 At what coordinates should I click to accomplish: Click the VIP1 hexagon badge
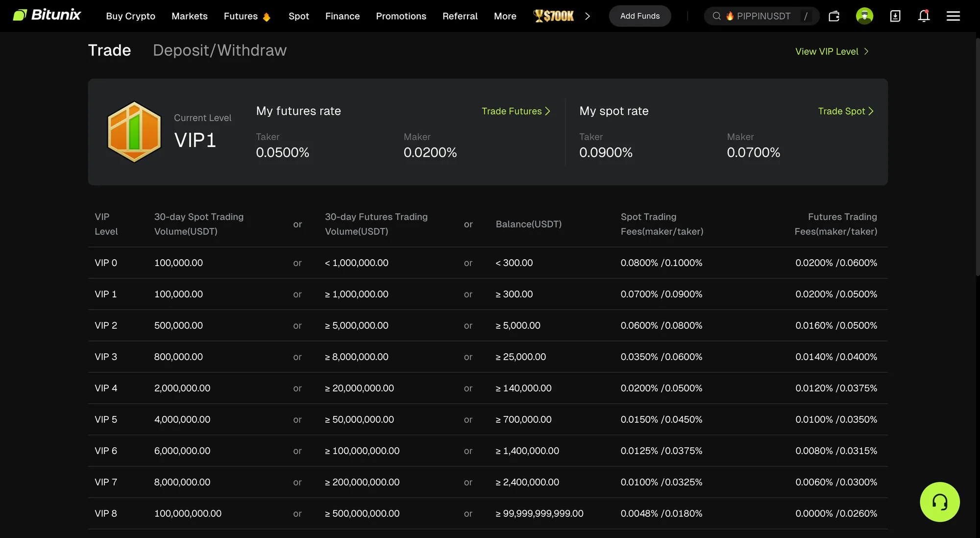[x=134, y=132]
